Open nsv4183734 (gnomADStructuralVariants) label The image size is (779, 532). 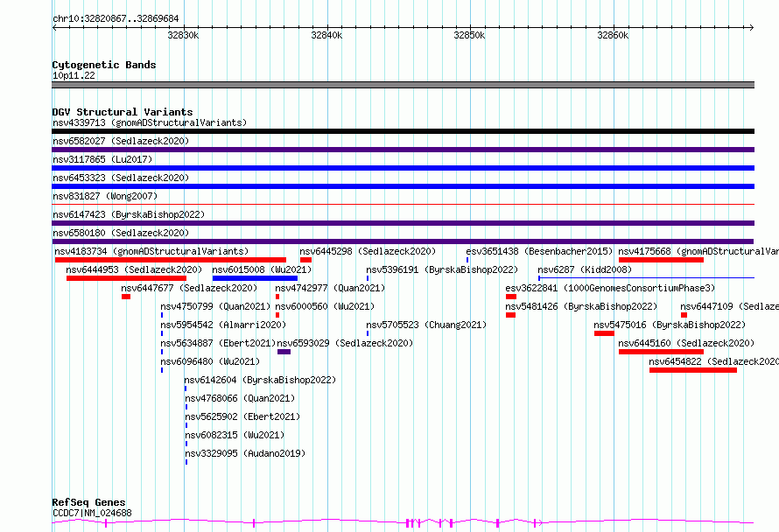click(x=151, y=251)
